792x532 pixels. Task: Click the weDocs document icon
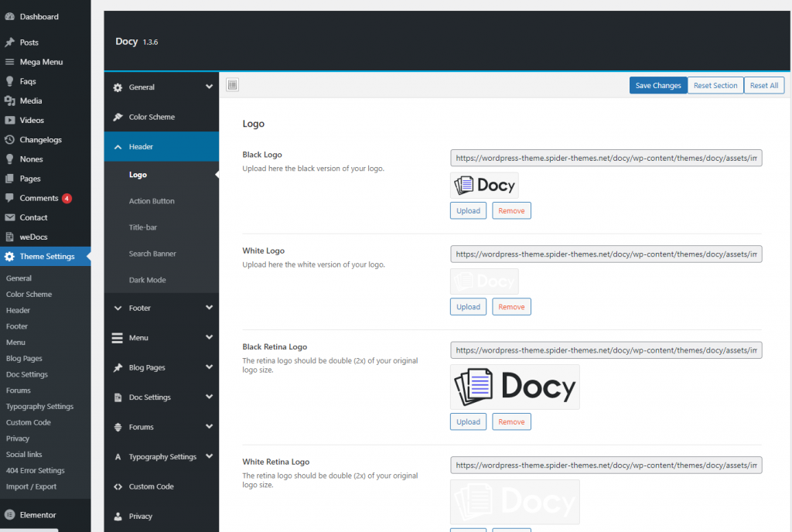[9, 237]
